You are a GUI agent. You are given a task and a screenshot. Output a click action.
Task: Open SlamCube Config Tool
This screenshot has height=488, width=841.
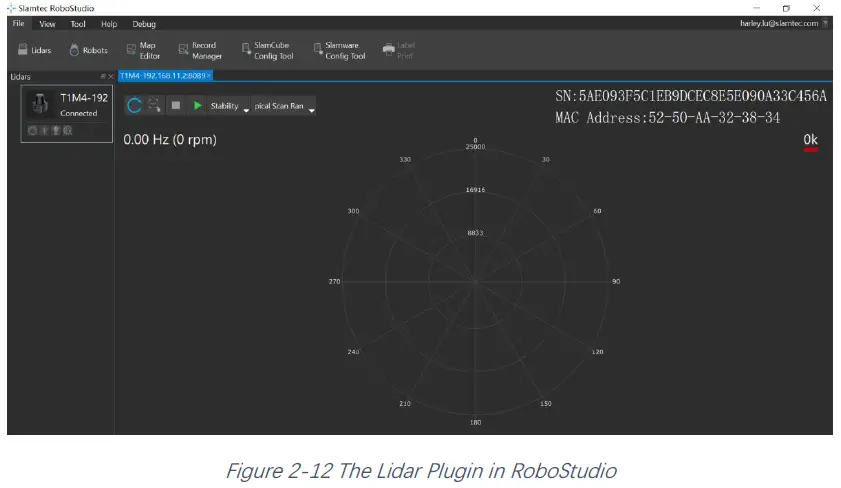click(267, 50)
